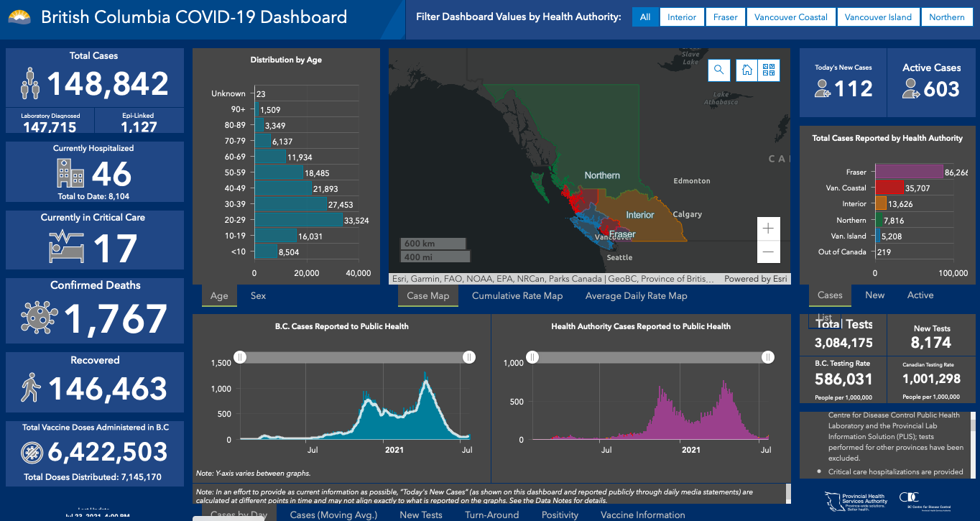Switch to the Cases (Moving Avg.) tab
980x521 pixels.
pyautogui.click(x=333, y=515)
